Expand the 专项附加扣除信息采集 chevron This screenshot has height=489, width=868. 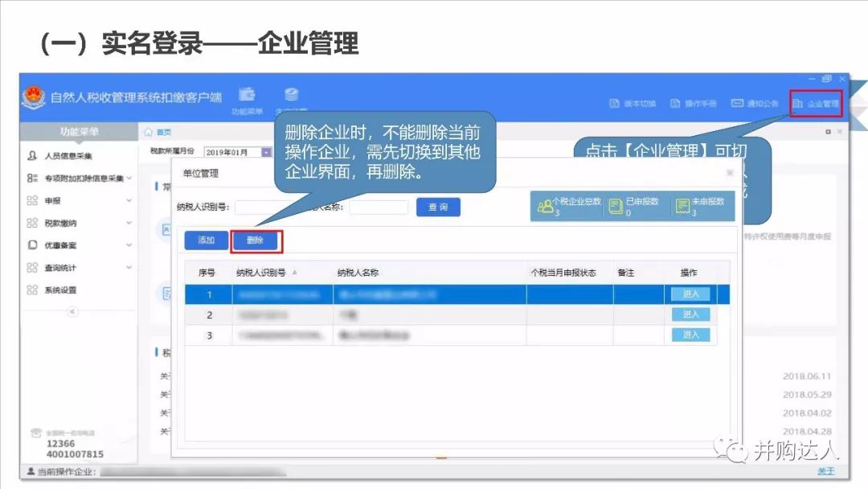(129, 179)
